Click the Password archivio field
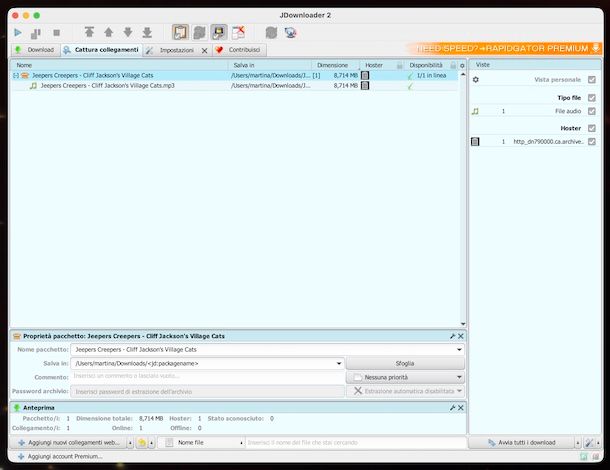This screenshot has height=470, width=610. (208, 391)
